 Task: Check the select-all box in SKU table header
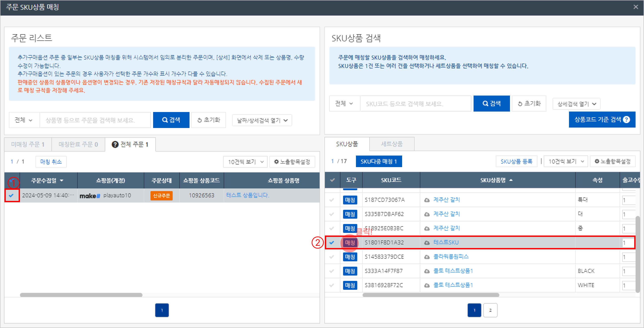pyautogui.click(x=332, y=180)
